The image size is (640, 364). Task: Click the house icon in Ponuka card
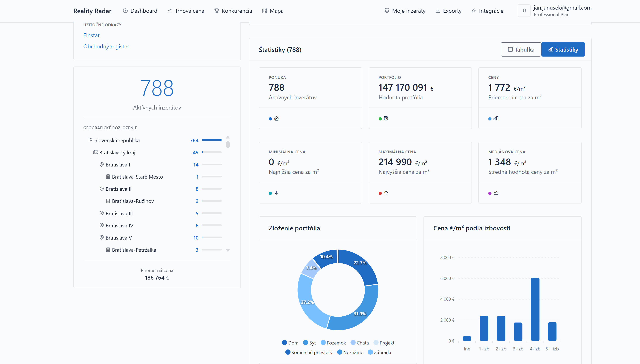coord(276,118)
